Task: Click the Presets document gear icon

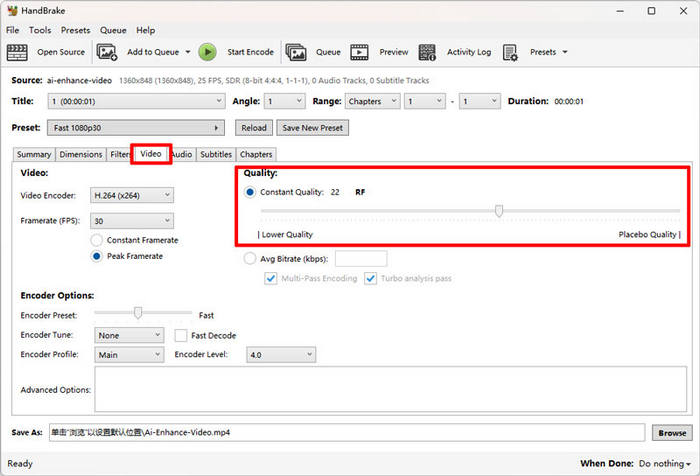Action: coord(510,52)
